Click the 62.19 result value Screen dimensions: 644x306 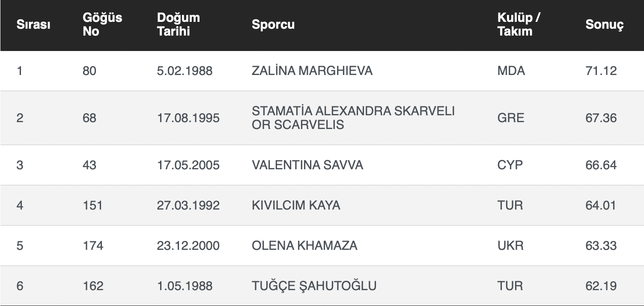coord(601,285)
